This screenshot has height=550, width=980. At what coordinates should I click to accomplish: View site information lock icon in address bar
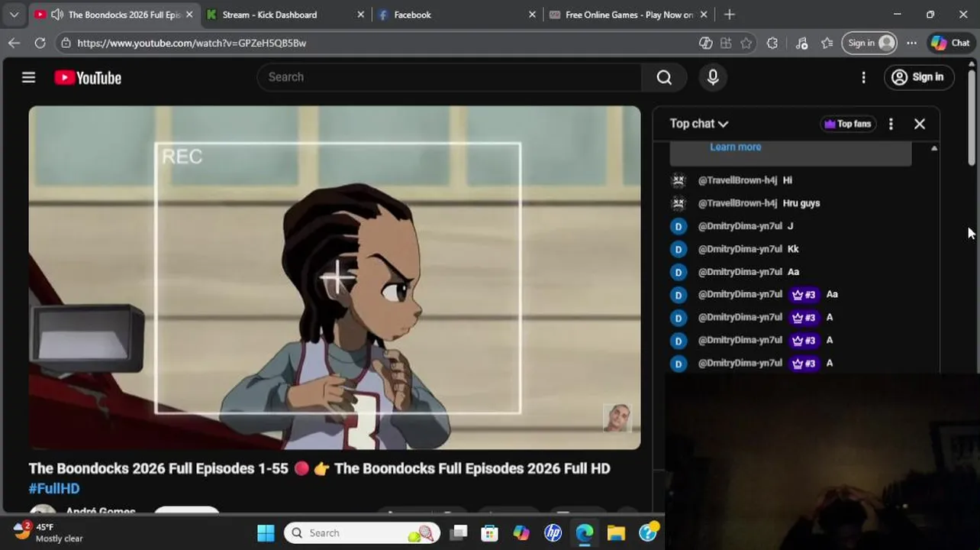click(x=66, y=43)
